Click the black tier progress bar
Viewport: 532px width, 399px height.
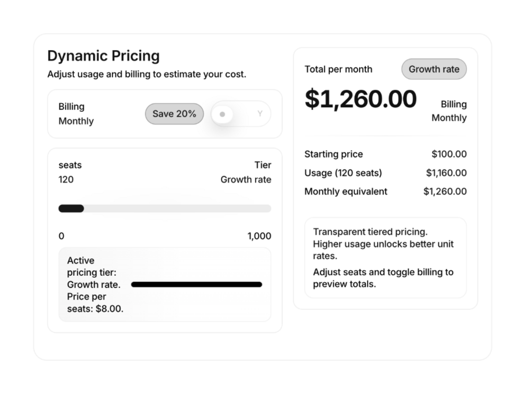[x=196, y=285]
